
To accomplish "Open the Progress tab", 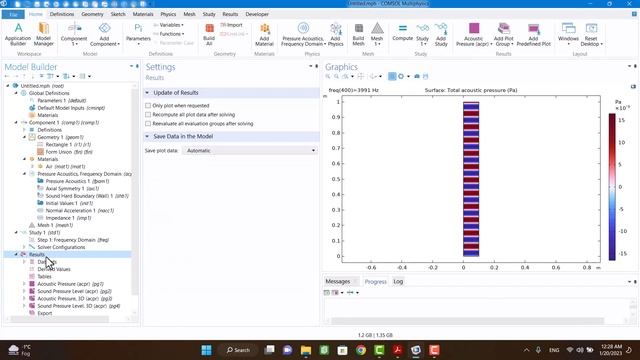I will tap(376, 281).
